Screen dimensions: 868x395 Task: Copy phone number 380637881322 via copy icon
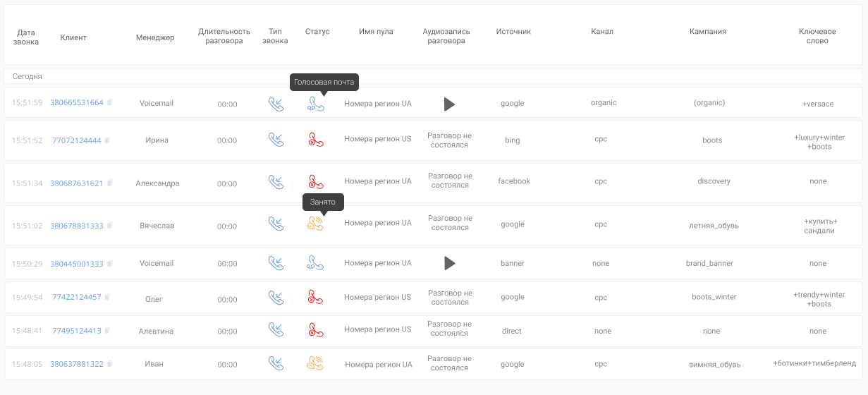(110, 364)
